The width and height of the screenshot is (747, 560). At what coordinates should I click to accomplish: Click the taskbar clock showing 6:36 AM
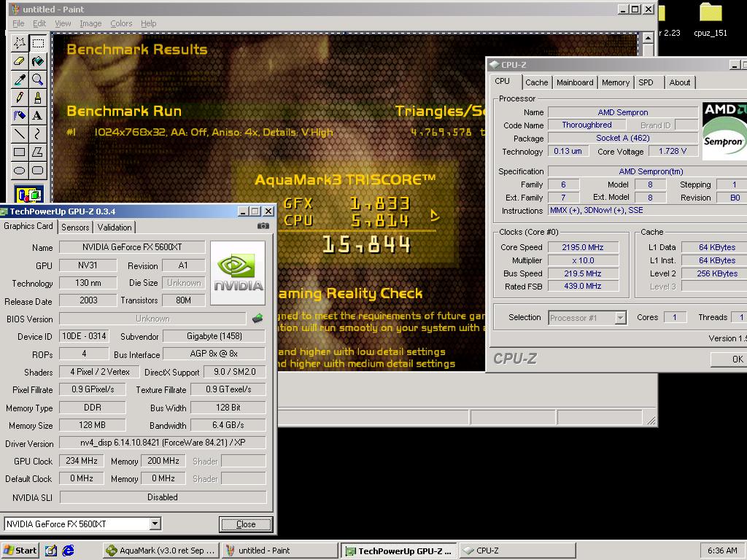(x=722, y=551)
